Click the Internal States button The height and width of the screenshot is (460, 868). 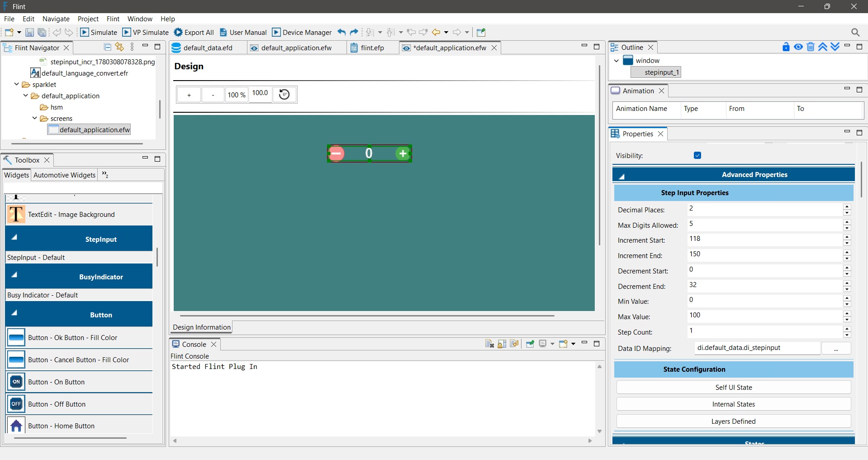click(734, 404)
